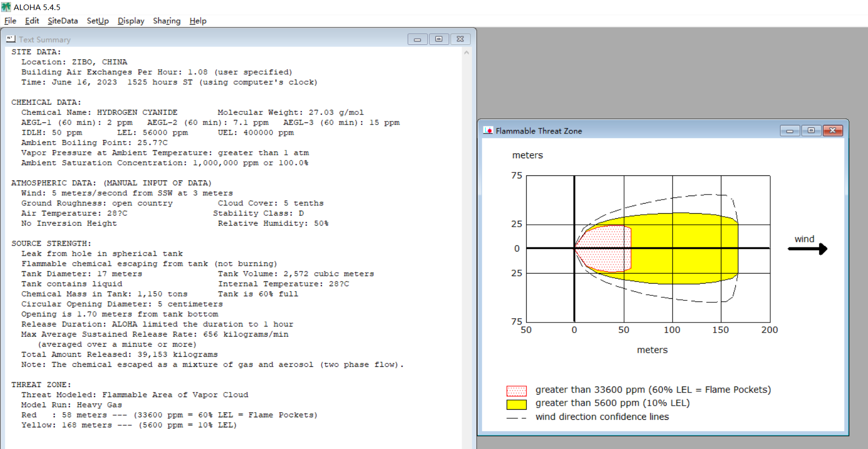Screen dimensions: 868x449
Task: Click the 'SOURCE STRENGTH:' heading
Action: point(51,243)
